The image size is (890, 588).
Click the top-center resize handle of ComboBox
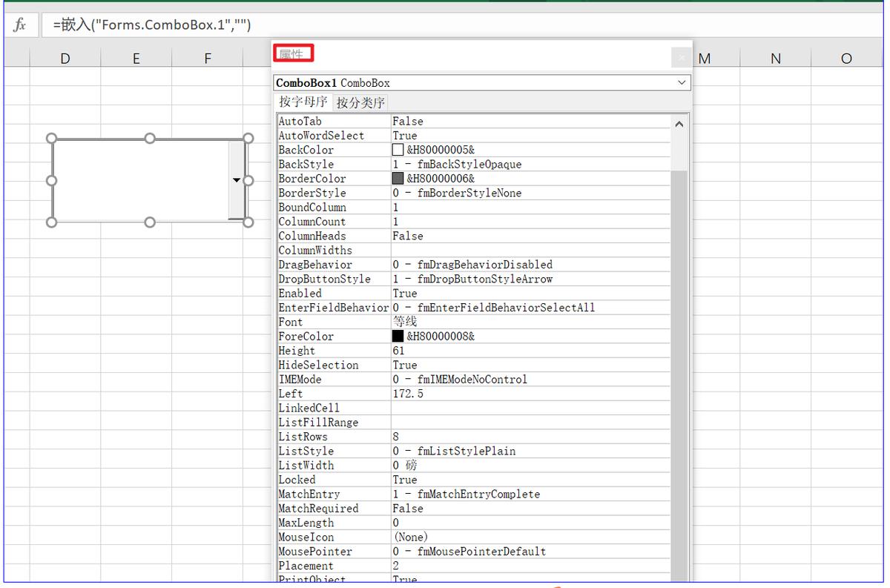point(150,139)
